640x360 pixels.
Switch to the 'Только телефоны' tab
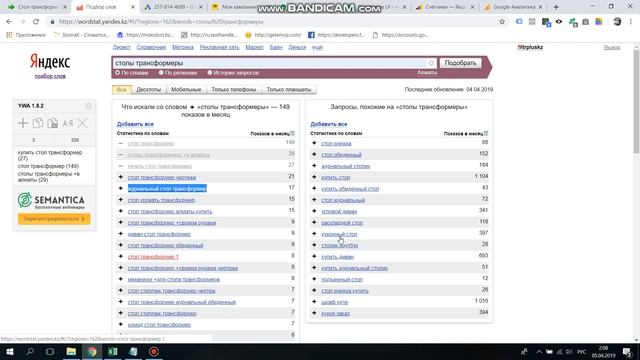(233, 89)
